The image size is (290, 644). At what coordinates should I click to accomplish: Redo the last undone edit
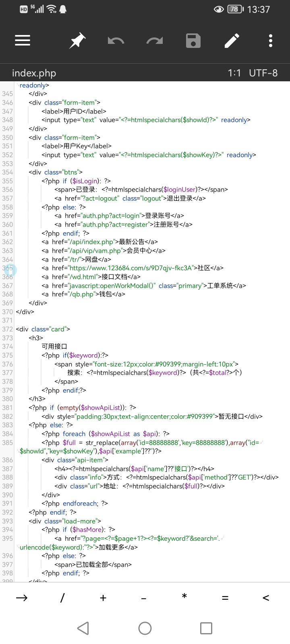point(155,41)
